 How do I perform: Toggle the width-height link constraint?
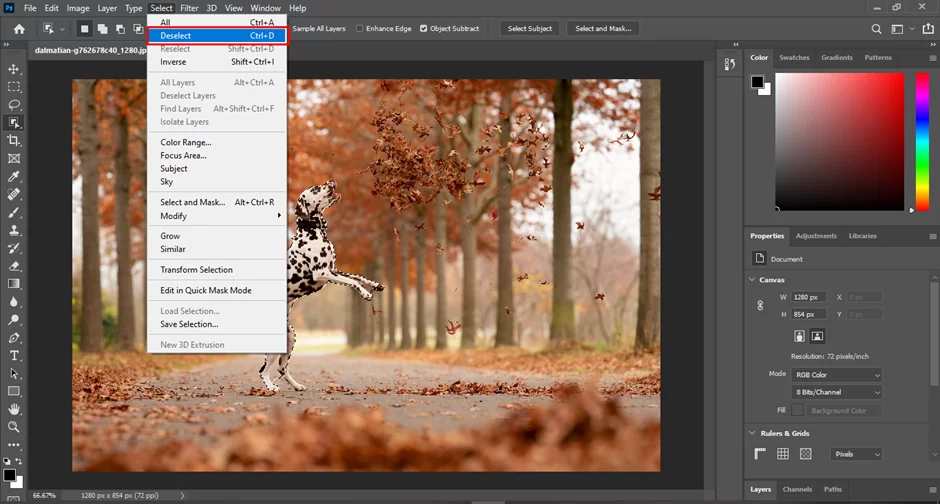[x=760, y=306]
